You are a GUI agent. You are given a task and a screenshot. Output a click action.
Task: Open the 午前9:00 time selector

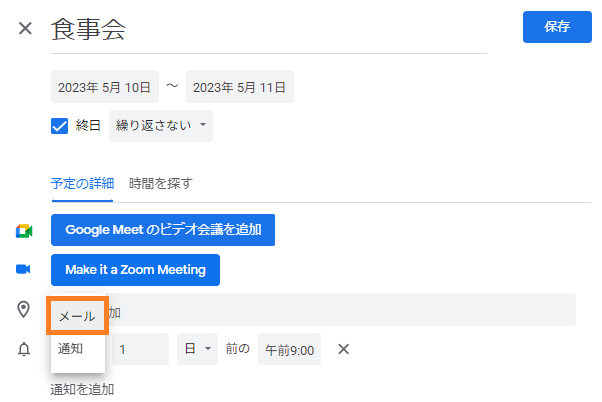pos(289,349)
